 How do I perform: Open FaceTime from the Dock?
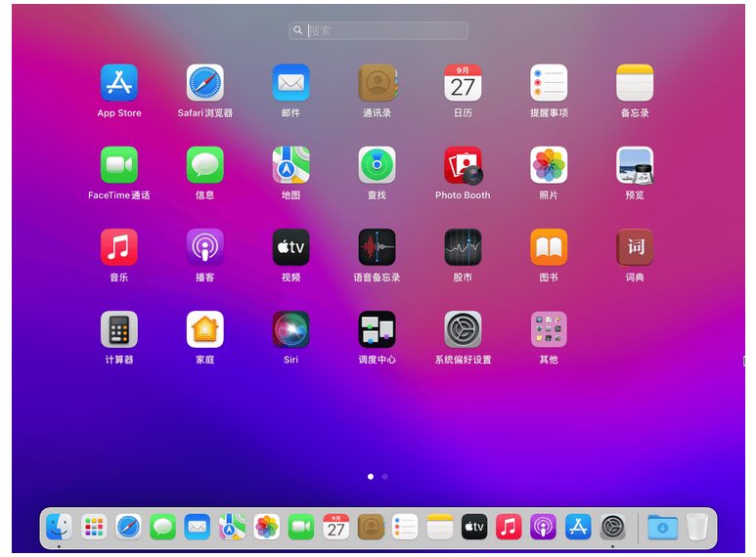[301, 527]
